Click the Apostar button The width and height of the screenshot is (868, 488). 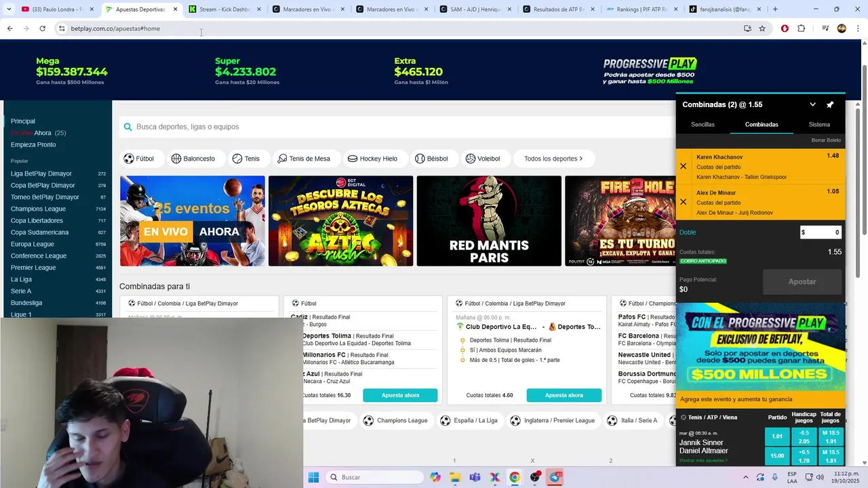[802, 281]
